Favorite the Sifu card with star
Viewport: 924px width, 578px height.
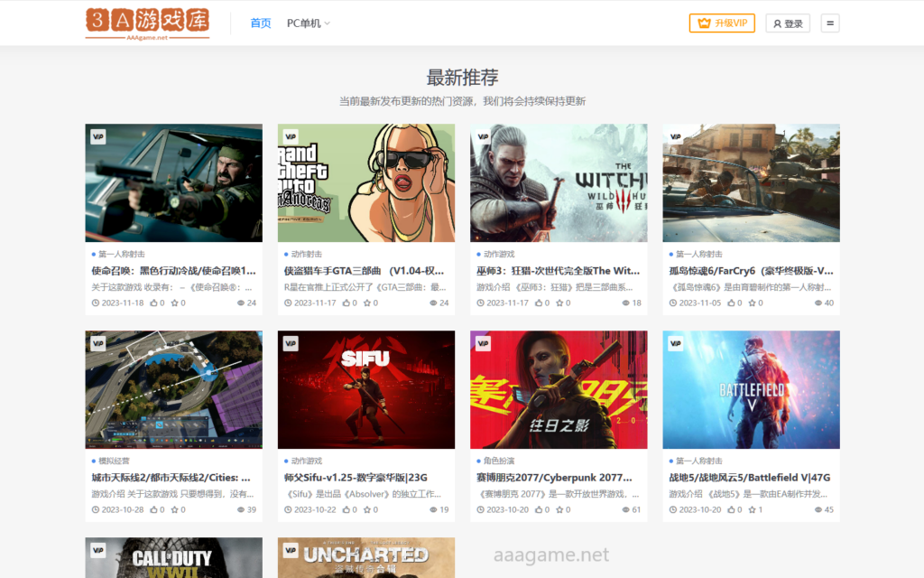367,509
